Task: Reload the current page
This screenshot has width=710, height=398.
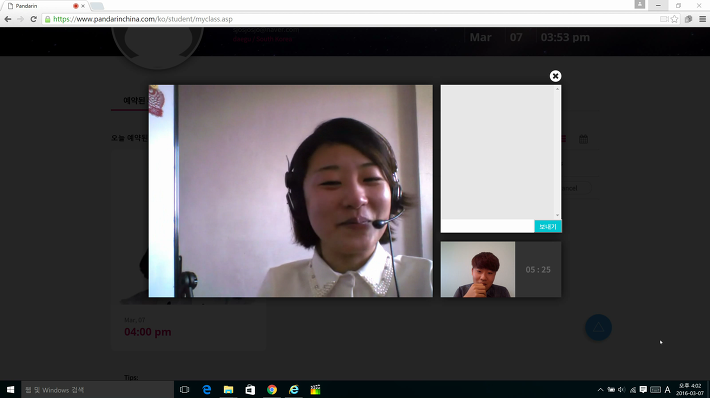Action: (x=34, y=19)
